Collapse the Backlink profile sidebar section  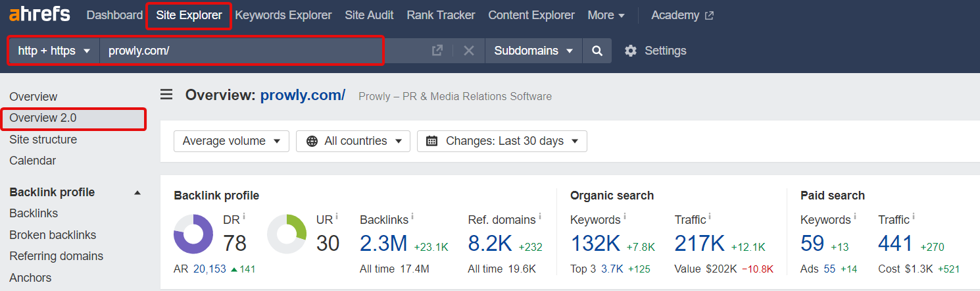pyautogui.click(x=137, y=193)
